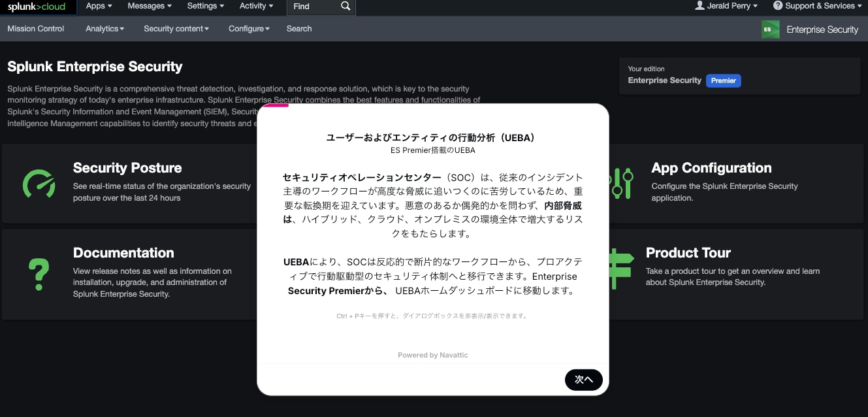Click the 'ES Premier搭載のUEBA' subtitle
Viewport: 868px width, 417px height.
pos(433,150)
